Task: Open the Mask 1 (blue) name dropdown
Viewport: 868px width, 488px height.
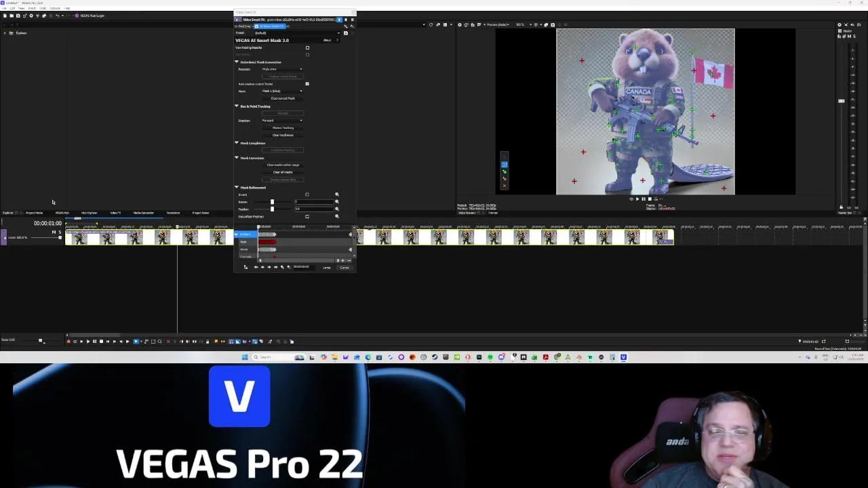Action: (x=282, y=91)
